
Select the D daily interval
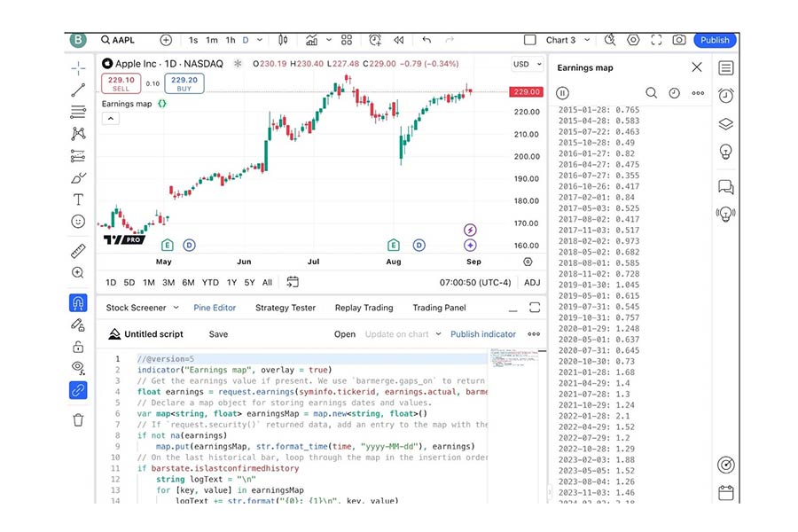246,40
